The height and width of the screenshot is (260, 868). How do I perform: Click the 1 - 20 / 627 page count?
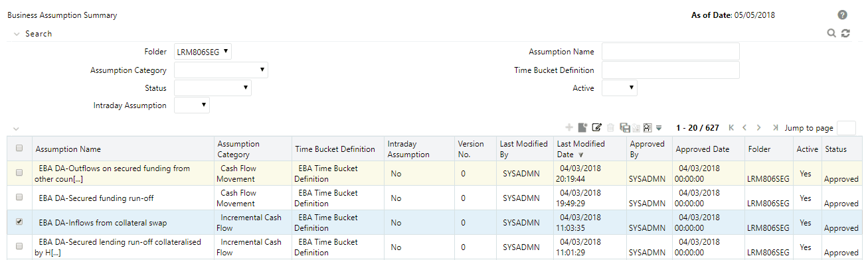point(697,127)
